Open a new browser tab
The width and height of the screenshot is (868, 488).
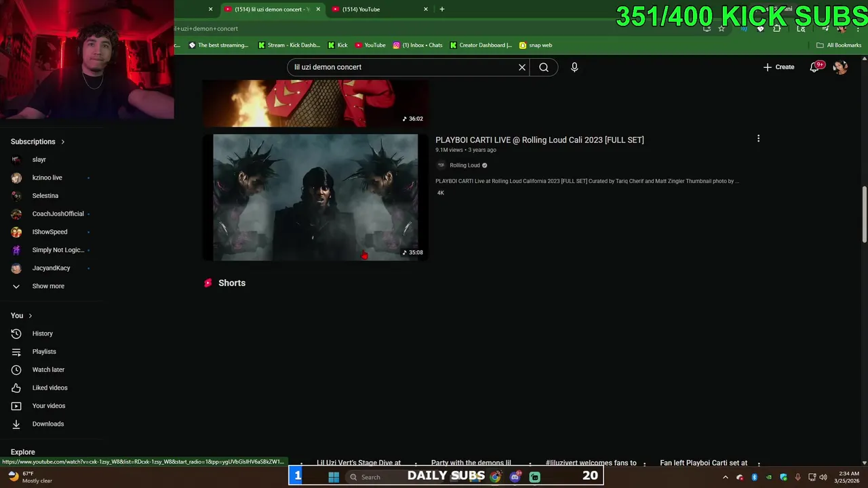(442, 9)
